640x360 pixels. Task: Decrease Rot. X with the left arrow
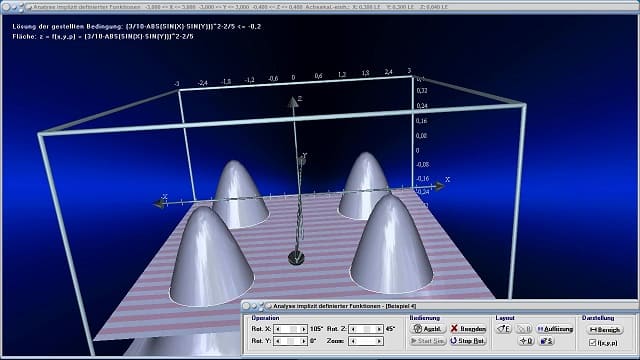(278, 329)
